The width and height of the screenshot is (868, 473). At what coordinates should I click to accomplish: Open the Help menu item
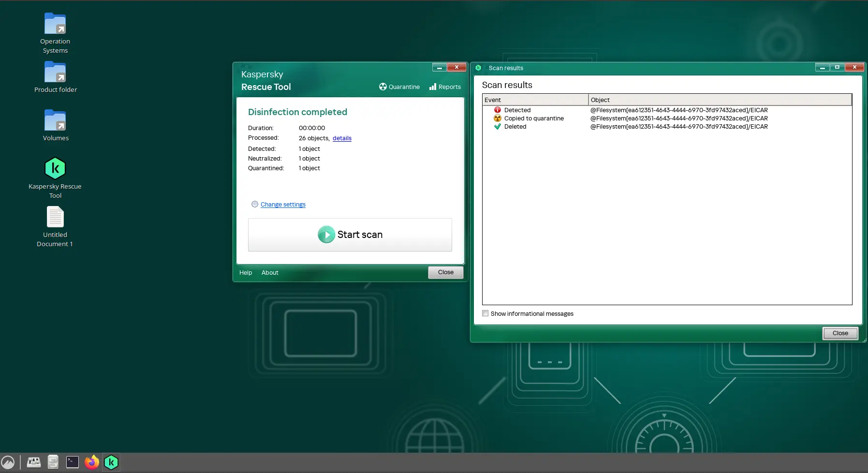point(246,273)
